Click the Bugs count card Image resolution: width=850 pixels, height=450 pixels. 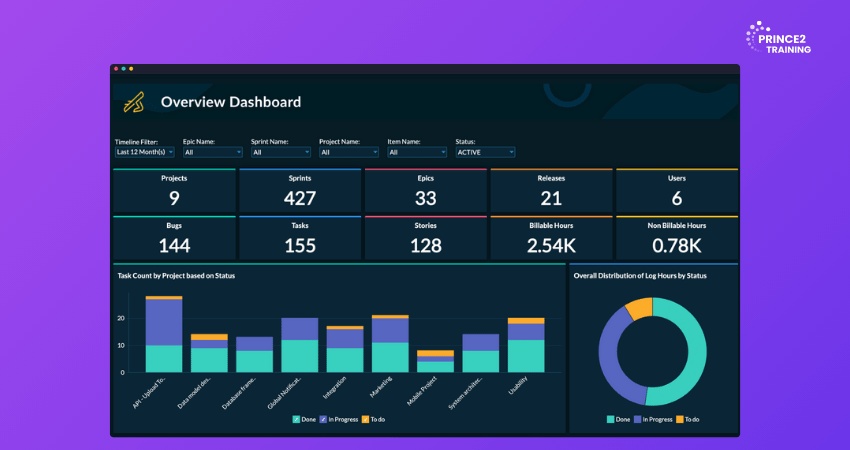174,238
